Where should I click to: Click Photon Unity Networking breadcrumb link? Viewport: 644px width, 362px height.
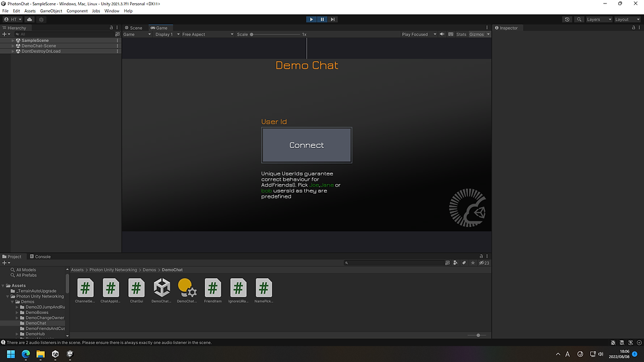pyautogui.click(x=113, y=269)
